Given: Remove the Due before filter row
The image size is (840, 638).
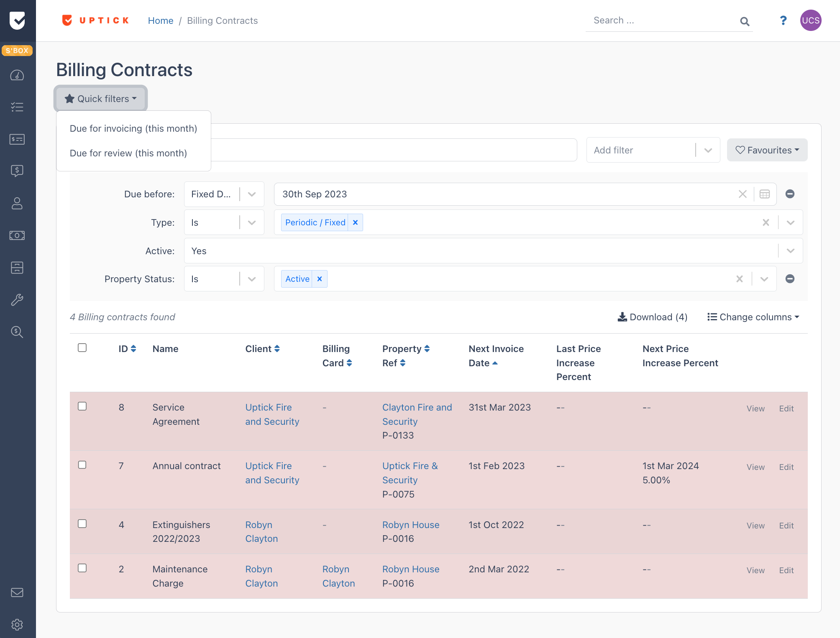Looking at the screenshot, I should point(790,194).
